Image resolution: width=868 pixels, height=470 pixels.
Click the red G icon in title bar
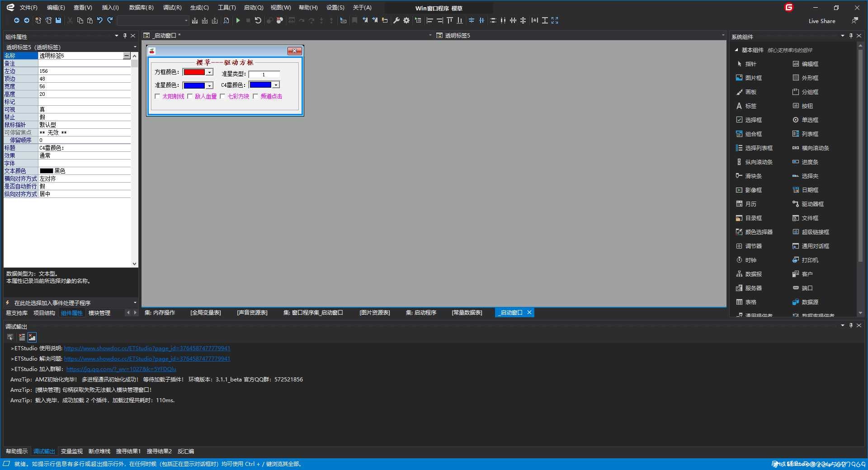coord(789,7)
